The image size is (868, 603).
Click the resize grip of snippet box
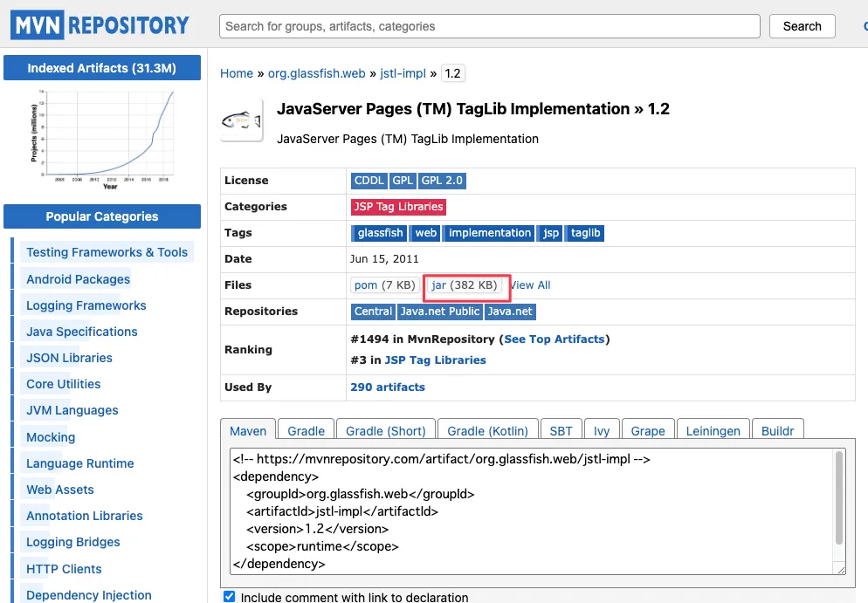pos(841,570)
